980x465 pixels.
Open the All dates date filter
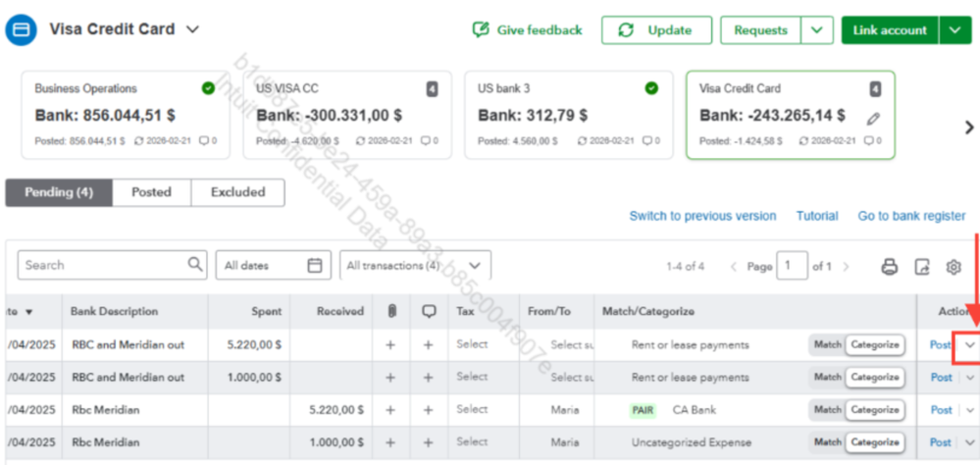click(273, 265)
